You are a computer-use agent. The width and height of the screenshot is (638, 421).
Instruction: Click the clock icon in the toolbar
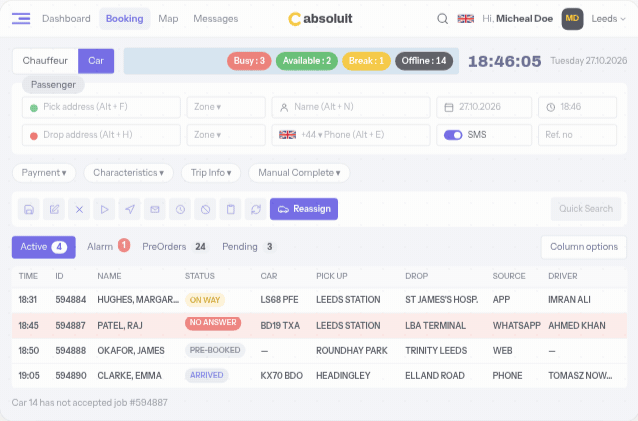point(180,209)
